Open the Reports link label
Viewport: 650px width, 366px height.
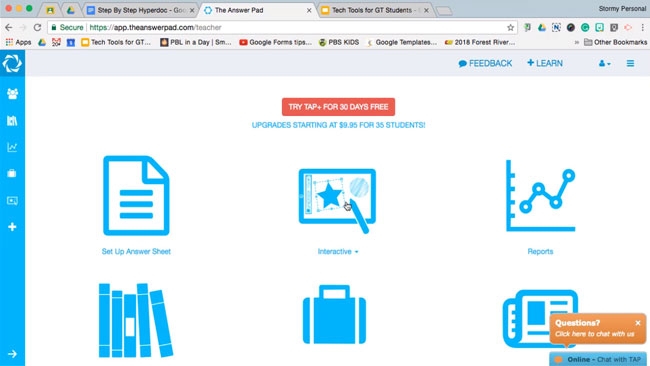coord(540,251)
